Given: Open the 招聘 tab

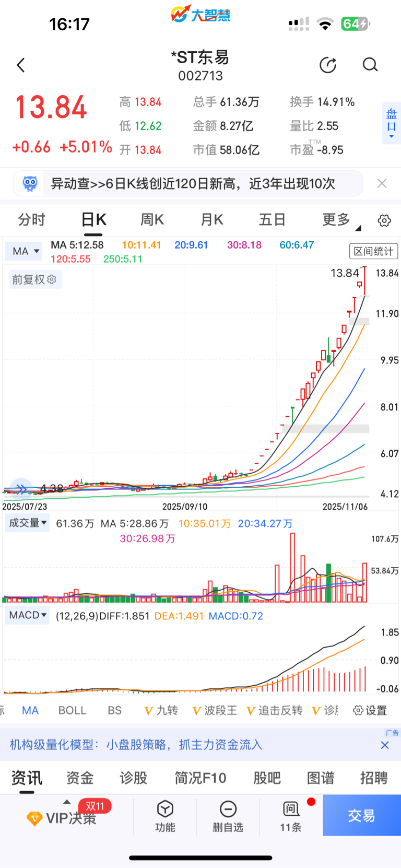Looking at the screenshot, I should pyautogui.click(x=374, y=778).
